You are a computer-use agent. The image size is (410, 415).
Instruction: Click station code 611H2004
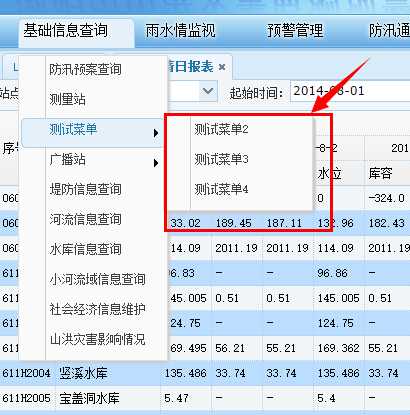point(26,373)
